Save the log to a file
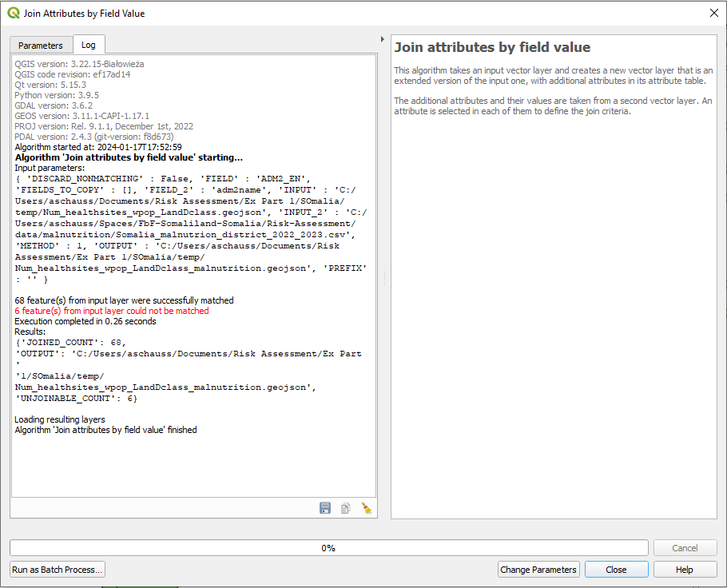 pyautogui.click(x=325, y=508)
